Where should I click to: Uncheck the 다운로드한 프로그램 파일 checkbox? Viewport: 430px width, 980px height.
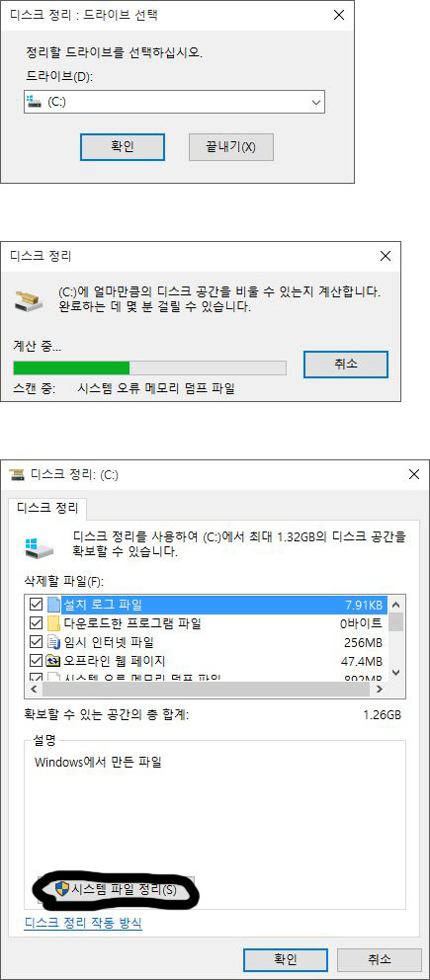tap(36, 623)
